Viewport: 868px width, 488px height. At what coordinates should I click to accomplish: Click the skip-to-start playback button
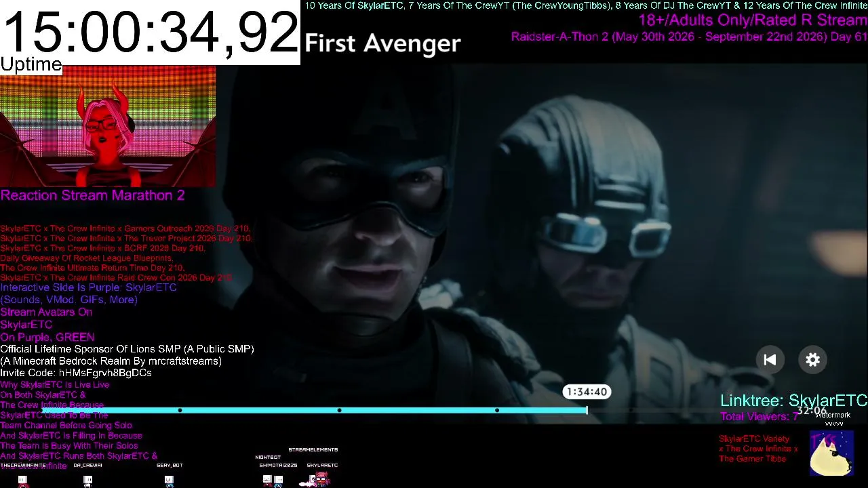pos(770,360)
